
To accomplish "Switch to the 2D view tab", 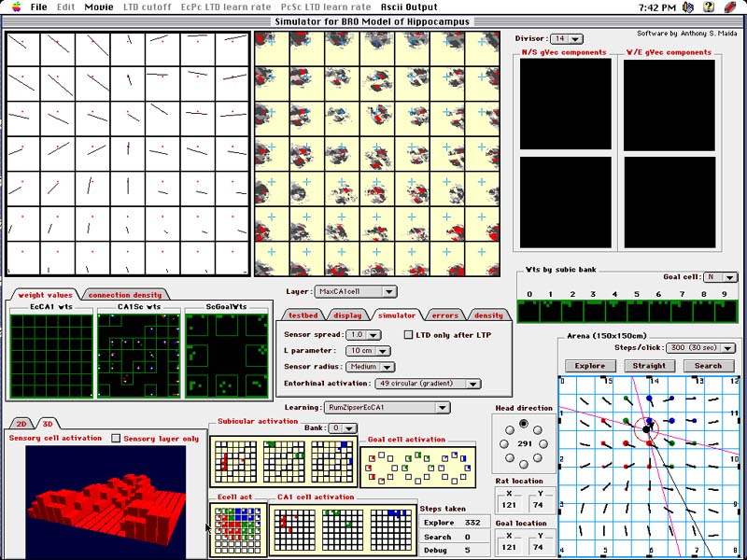I will click(21, 423).
